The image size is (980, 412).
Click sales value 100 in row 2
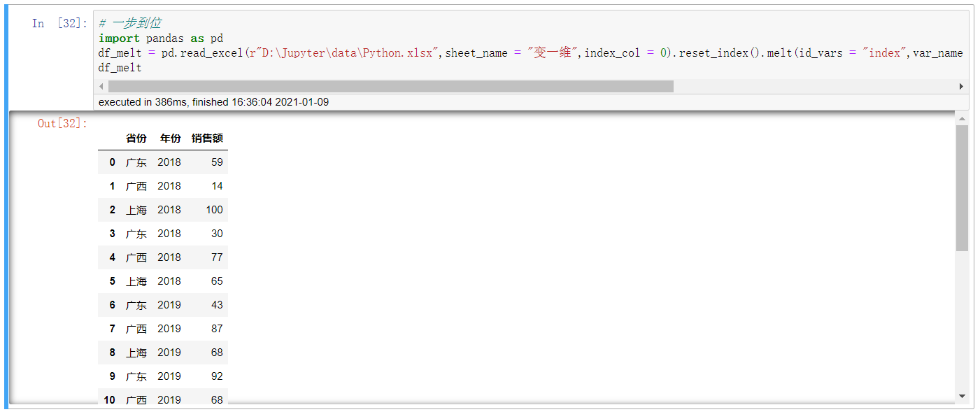click(x=214, y=210)
